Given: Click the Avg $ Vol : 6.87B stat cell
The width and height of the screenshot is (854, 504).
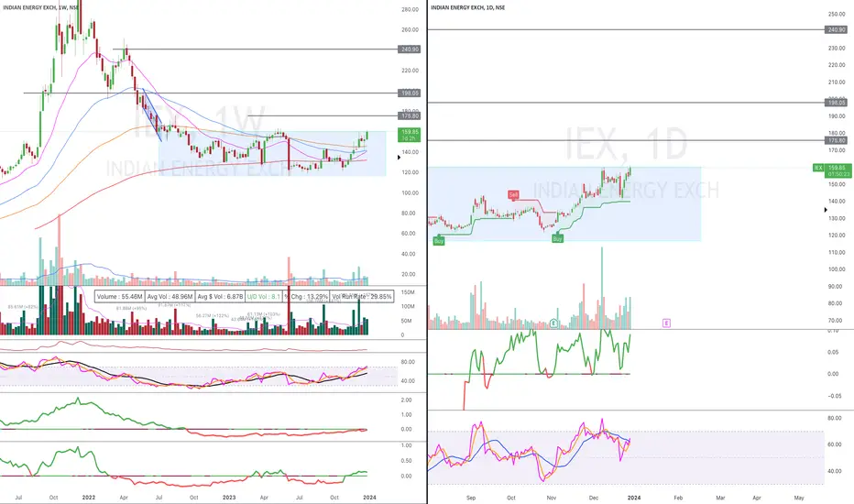Looking at the screenshot, I should click(x=220, y=296).
